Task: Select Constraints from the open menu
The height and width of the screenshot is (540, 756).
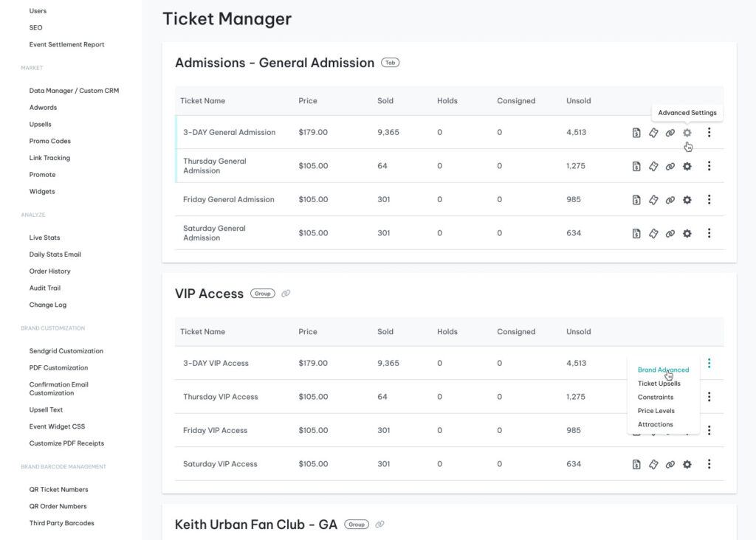Action: (x=655, y=398)
